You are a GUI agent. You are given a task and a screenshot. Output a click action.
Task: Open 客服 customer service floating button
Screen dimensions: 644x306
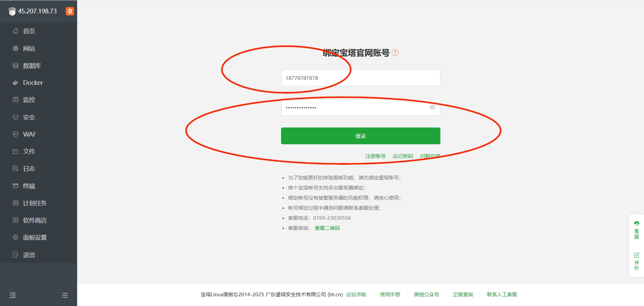(636, 230)
